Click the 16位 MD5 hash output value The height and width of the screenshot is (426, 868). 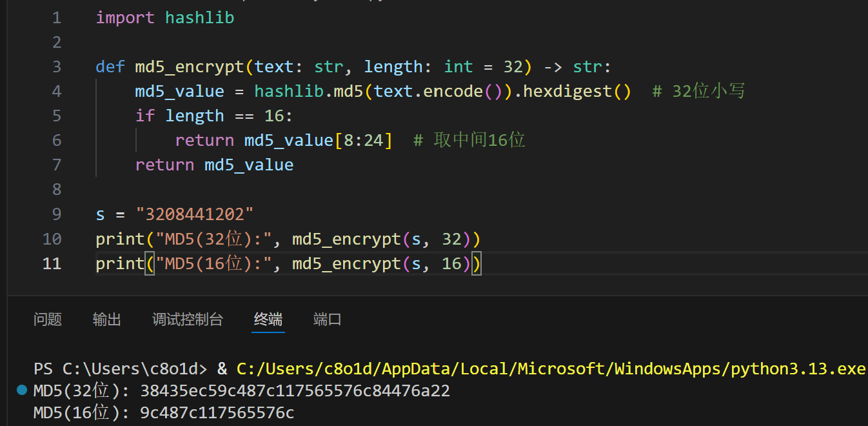pyautogui.click(x=217, y=413)
